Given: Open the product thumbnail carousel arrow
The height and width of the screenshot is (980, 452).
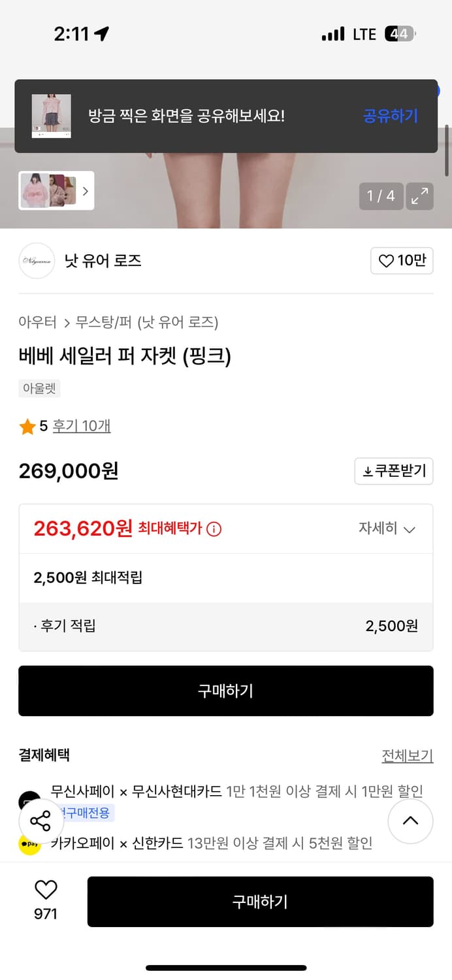Looking at the screenshot, I should 85,191.
